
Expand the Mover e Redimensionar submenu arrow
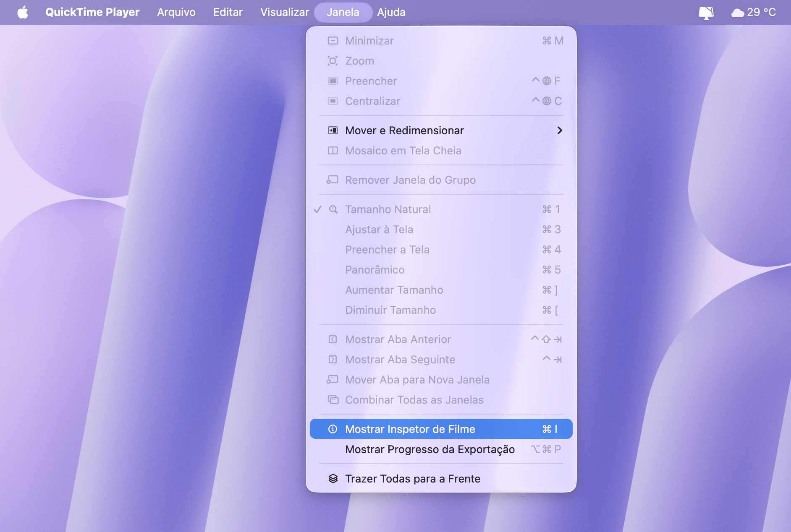point(559,130)
